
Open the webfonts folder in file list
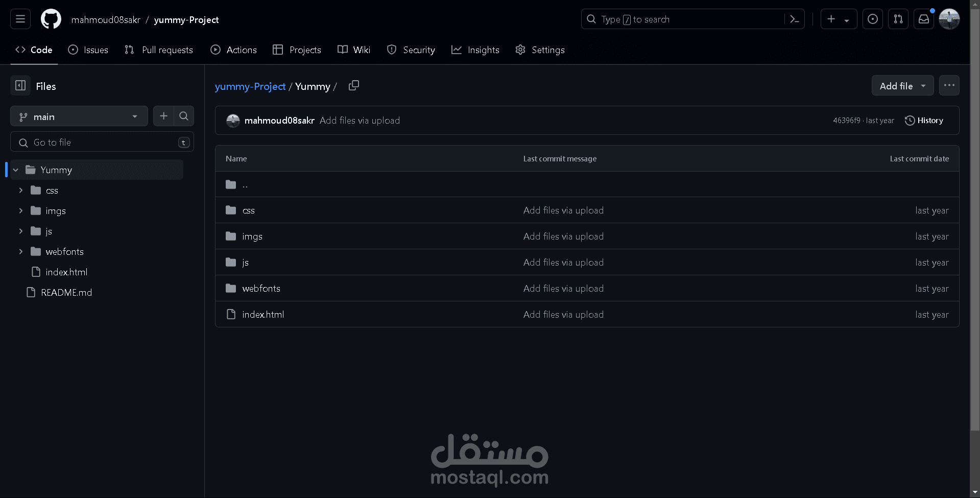click(261, 289)
